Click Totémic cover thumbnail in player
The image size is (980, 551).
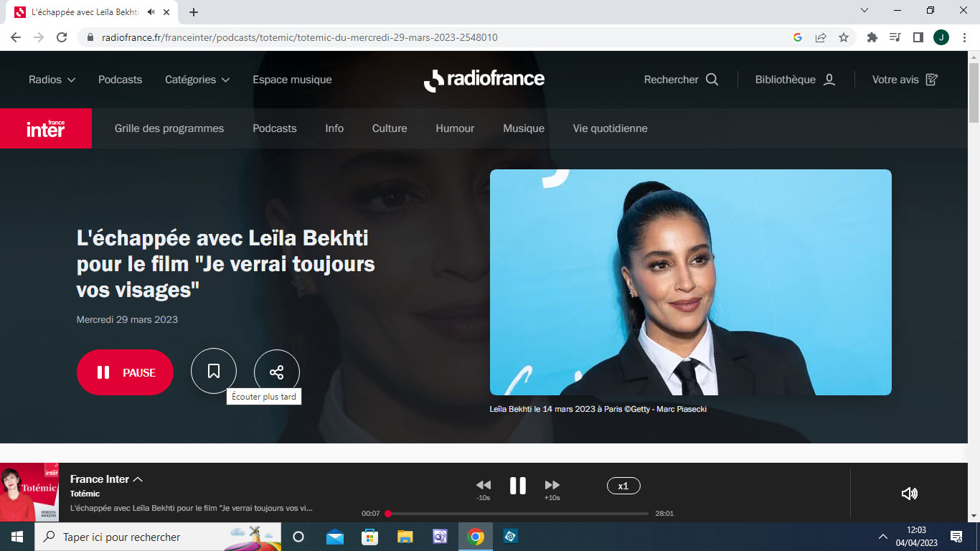coord(29,492)
